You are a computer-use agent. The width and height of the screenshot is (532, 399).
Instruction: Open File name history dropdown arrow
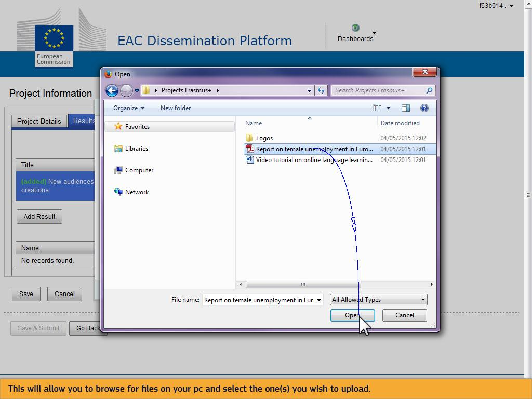click(320, 300)
